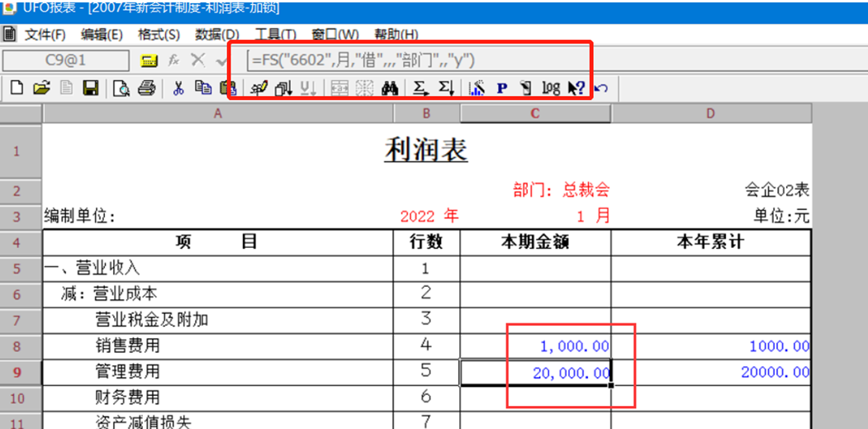The image size is (868, 429).
Task: Click the blue P icon
Action: (x=502, y=88)
